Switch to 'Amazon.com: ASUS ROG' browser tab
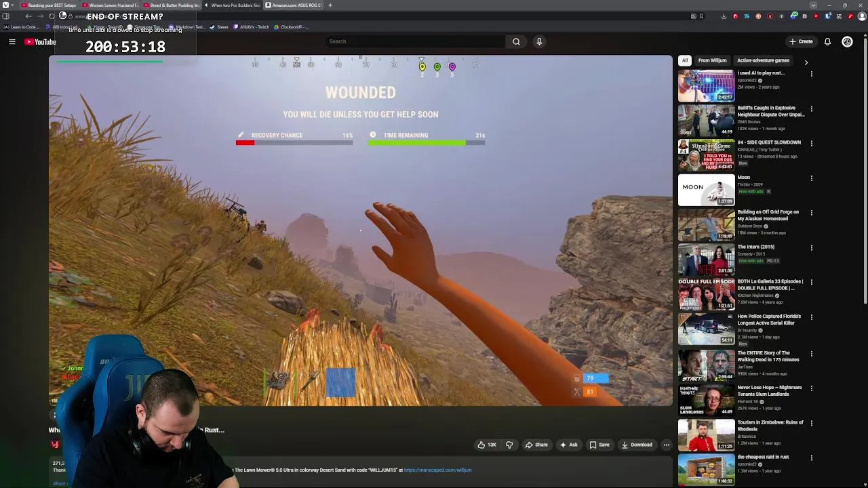The image size is (868, 488). (x=294, y=5)
